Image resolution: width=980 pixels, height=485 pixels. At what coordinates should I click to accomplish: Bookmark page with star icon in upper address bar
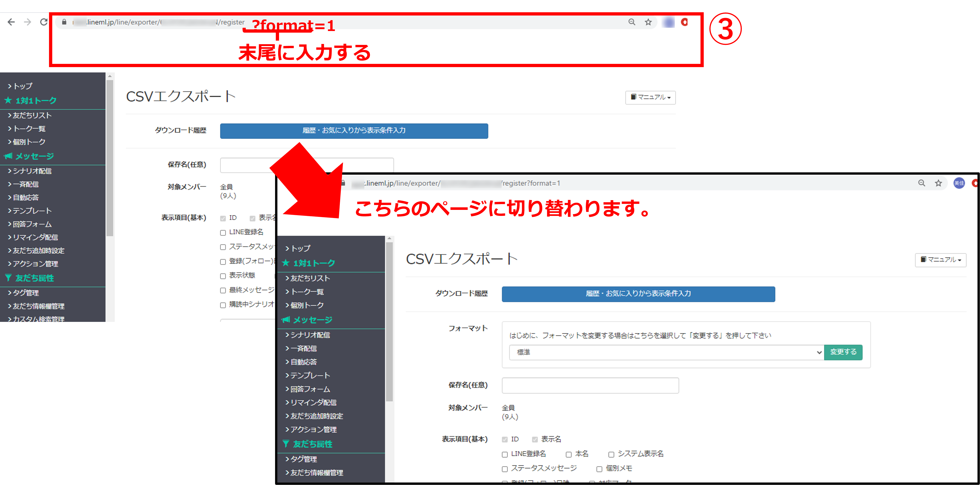648,22
